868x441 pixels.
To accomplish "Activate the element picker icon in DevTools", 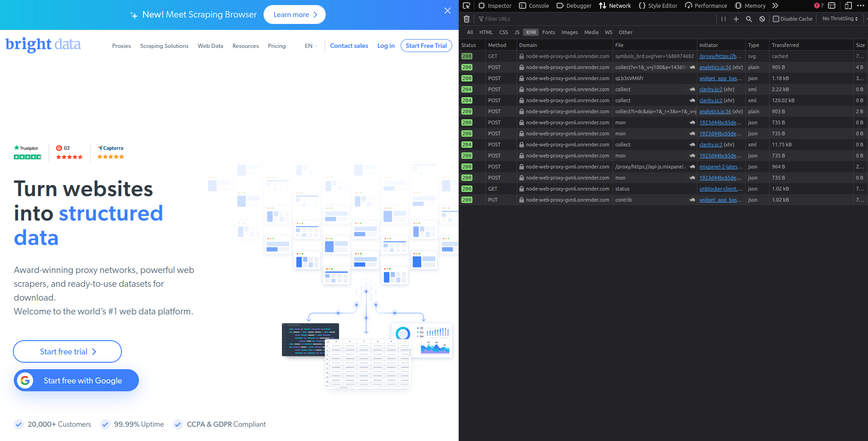I will [466, 6].
